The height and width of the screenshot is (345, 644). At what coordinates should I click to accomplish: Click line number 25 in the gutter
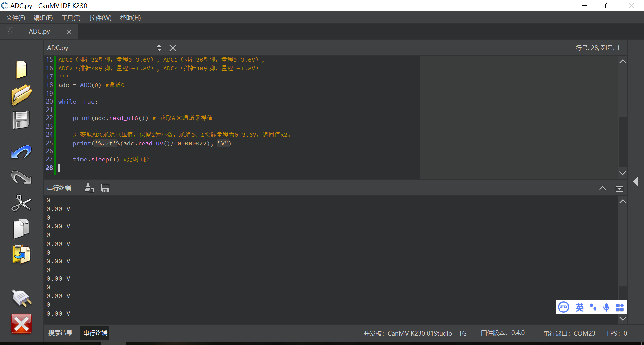coord(49,143)
